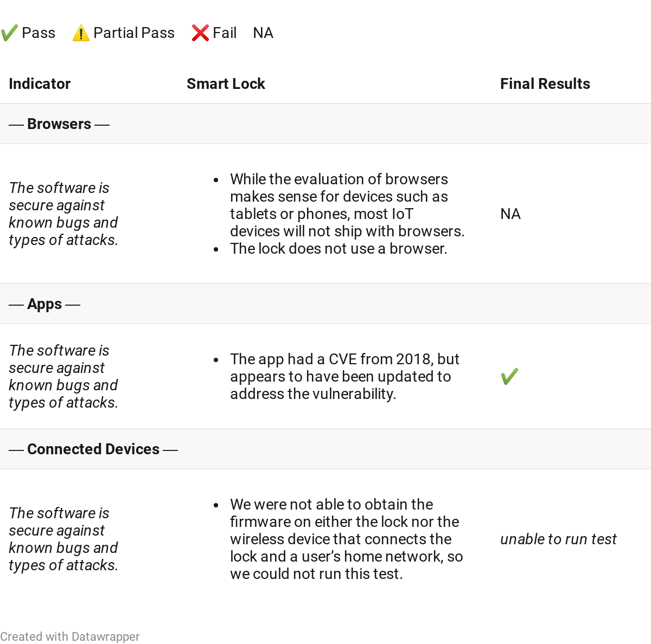
Task: Open the Created with Datawrapper link
Action: point(70,636)
